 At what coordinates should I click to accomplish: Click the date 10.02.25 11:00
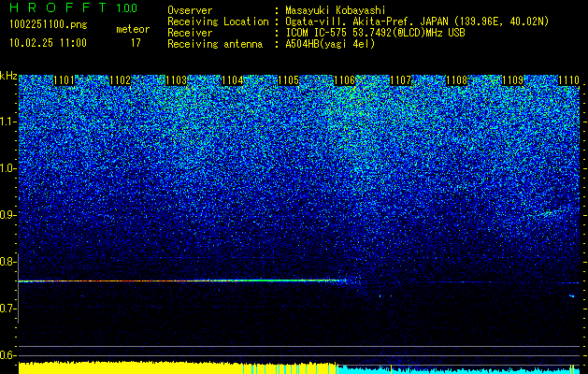pos(48,43)
